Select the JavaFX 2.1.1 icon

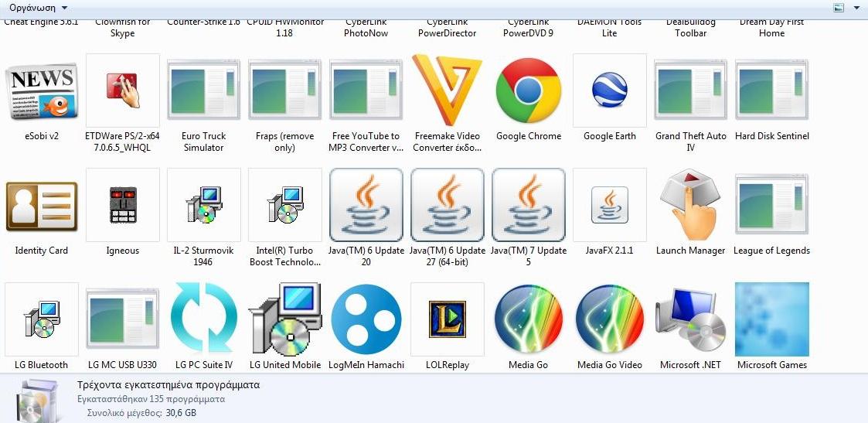click(x=610, y=205)
